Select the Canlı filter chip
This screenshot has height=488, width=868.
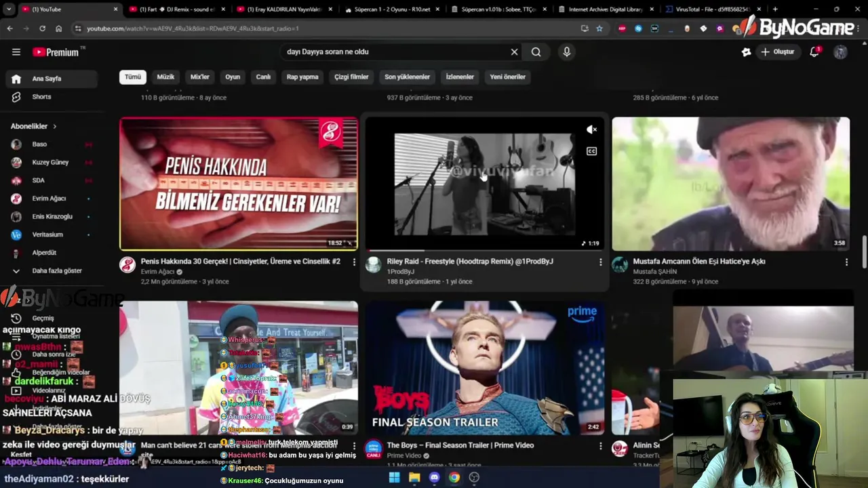(x=263, y=77)
